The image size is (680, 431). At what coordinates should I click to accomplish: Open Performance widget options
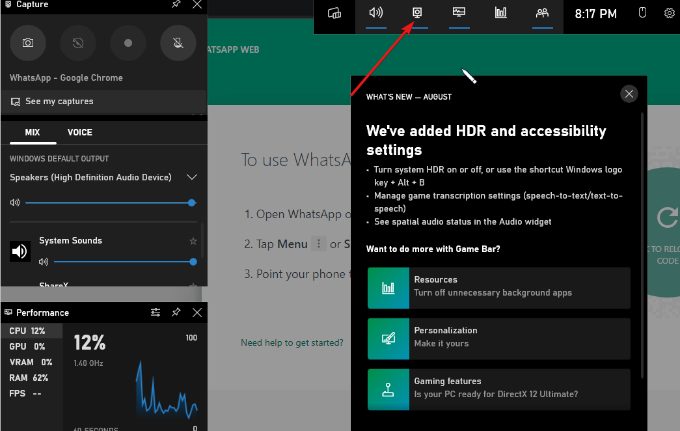155,312
